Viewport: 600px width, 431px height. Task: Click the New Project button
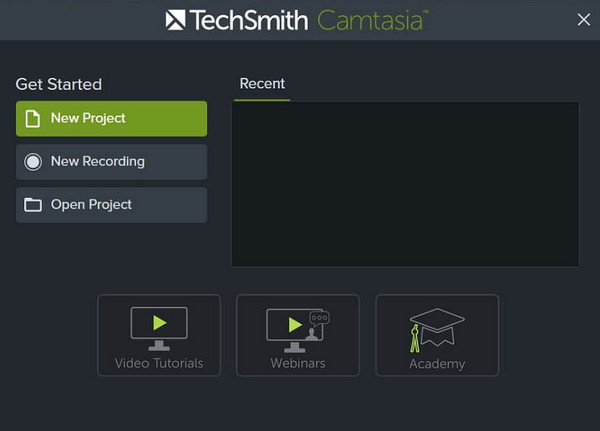click(x=111, y=119)
